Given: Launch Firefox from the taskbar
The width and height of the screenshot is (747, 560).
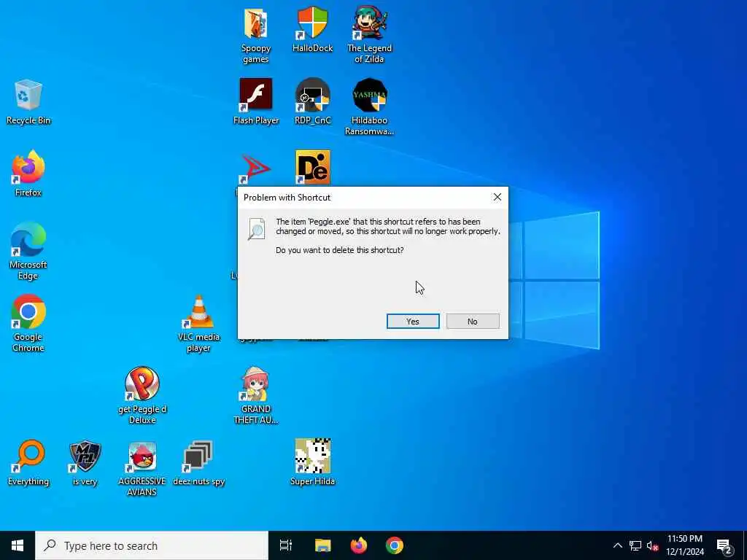Looking at the screenshot, I should point(359,545).
